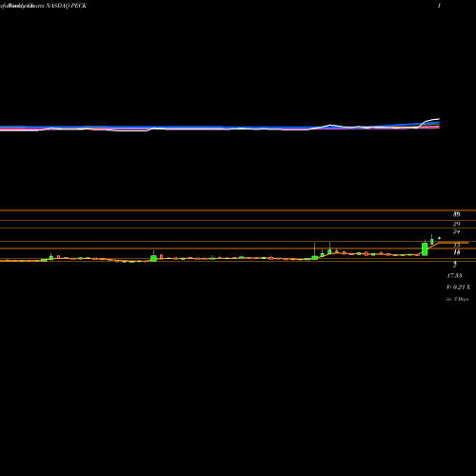The image size is (476, 476).
Task: Select the largest green candle near right edge
Action: pos(425,249)
